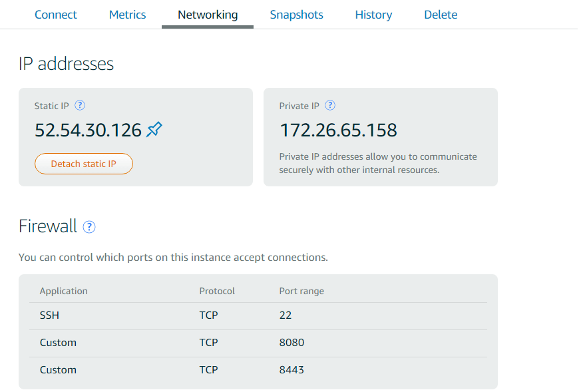Screen dimensions: 579x392
Task: Select the Custom TCP 8443 rule row
Action: pyautogui.click(x=258, y=370)
